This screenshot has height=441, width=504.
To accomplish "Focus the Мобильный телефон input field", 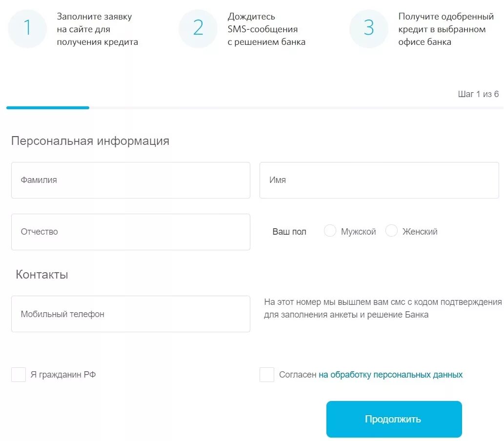I will 130,314.
